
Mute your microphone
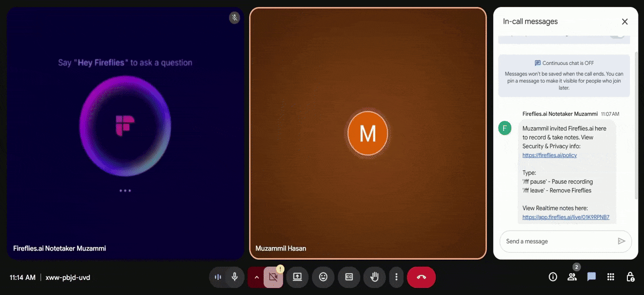[234, 277]
